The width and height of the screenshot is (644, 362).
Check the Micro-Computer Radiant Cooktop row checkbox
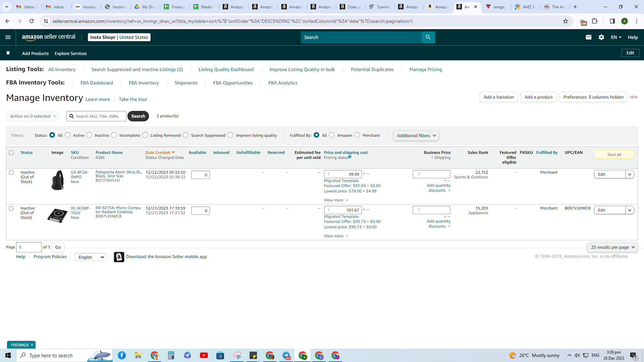(11, 208)
